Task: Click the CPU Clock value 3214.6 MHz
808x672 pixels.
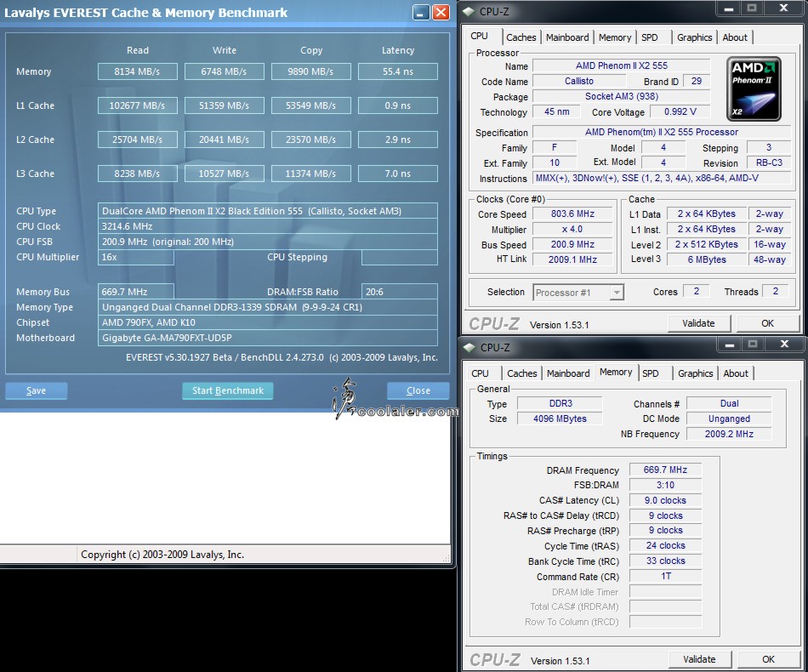Action: pos(267,226)
